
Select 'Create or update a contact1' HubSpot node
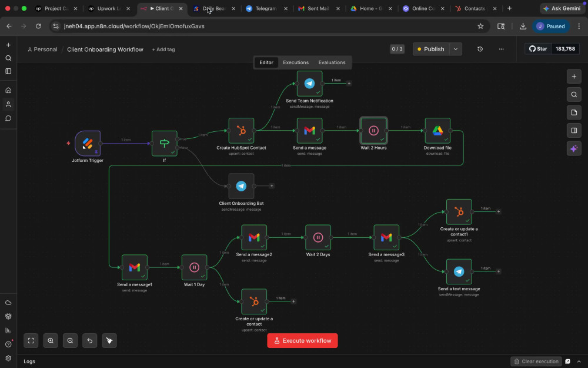pos(459,212)
